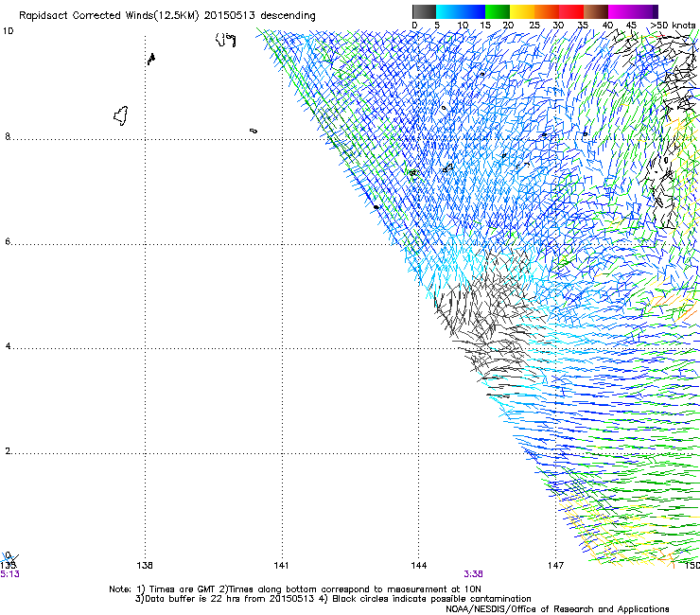
Task: Click the longitude label '147'
Action: [555, 566]
